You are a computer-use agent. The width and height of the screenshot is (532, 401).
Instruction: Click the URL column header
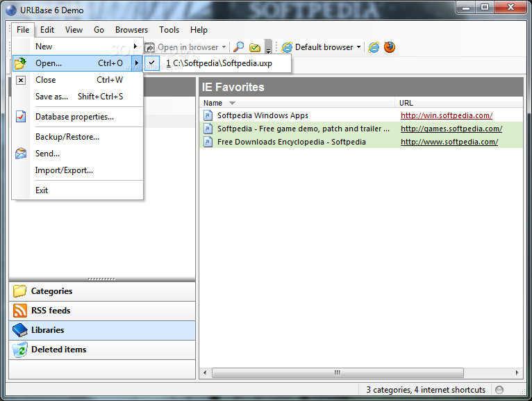(x=459, y=103)
